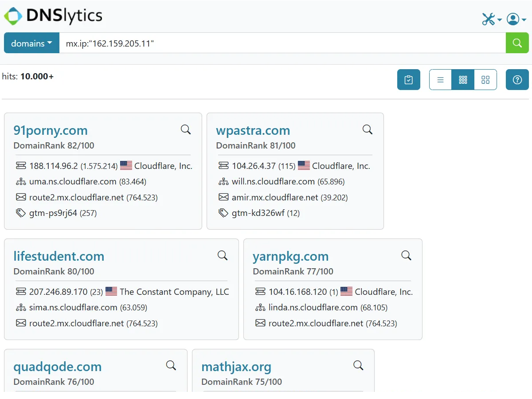Click the clipboard export button

pos(408,80)
